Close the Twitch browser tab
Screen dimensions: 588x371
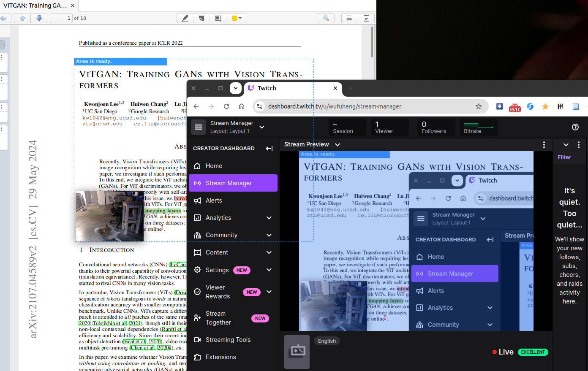click(x=335, y=88)
